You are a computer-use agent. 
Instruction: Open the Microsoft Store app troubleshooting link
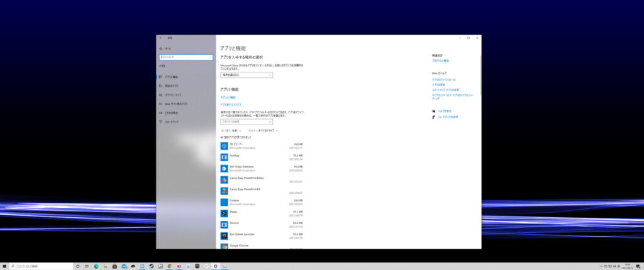453,96
